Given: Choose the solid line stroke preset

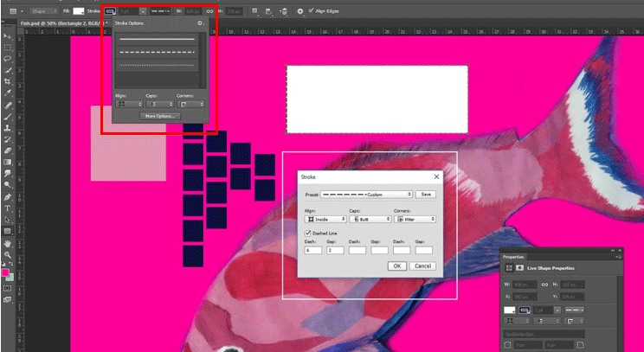Looking at the screenshot, I should [157, 40].
